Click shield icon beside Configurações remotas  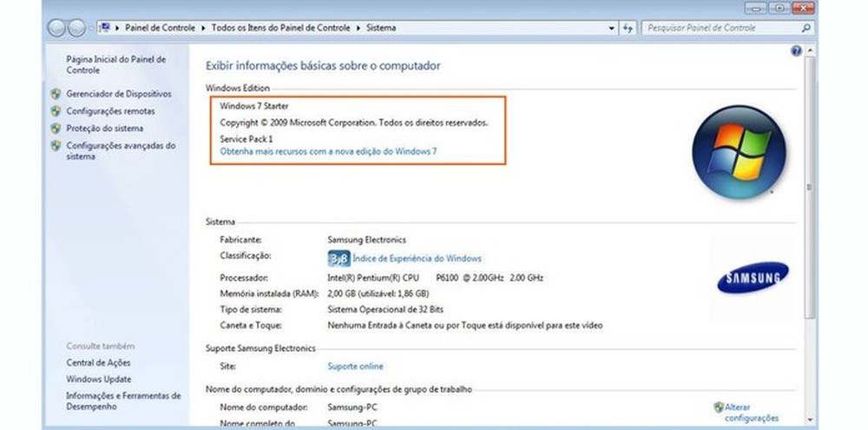(x=56, y=111)
